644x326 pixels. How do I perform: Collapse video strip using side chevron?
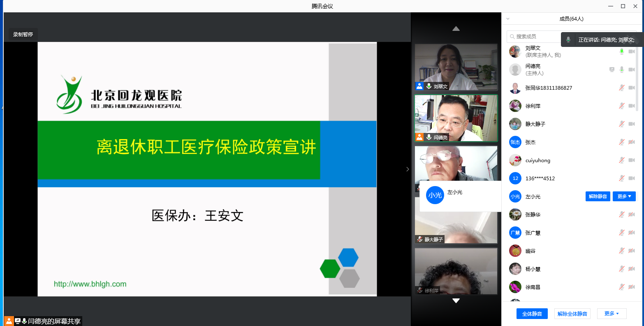(408, 169)
